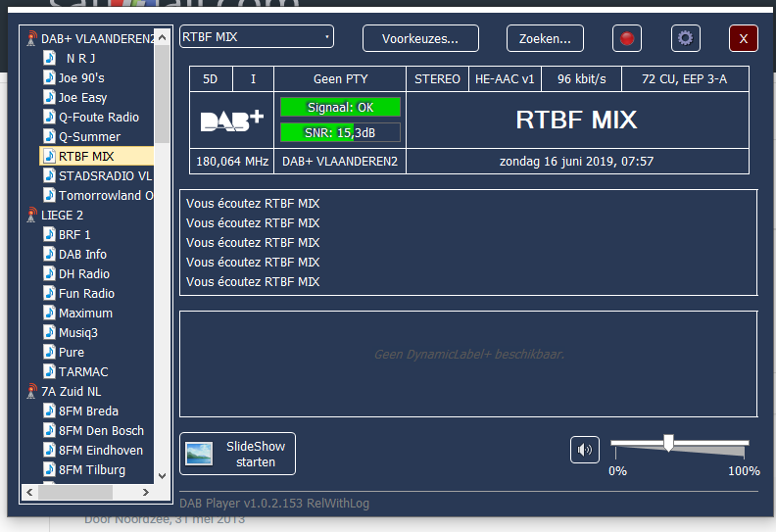Click the 72 CU, EEP 3-A cell
This screenshot has height=532, width=776.
click(685, 79)
